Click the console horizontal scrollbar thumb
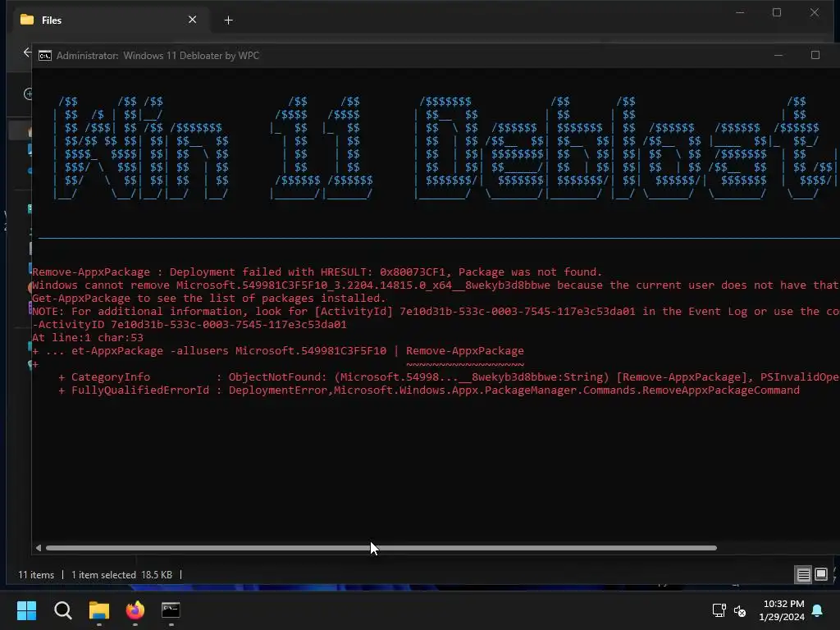Viewport: 840px width, 630px height. tap(381, 548)
